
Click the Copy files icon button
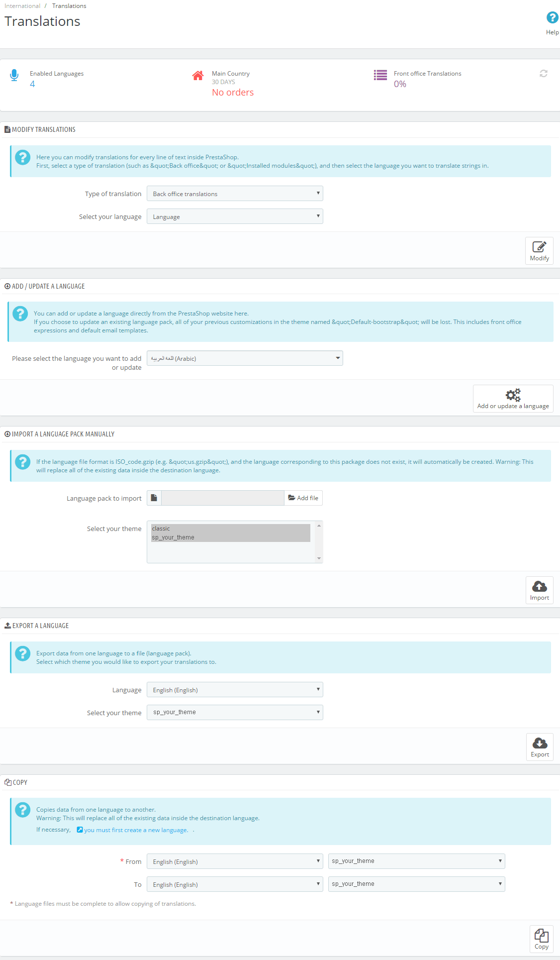(x=541, y=935)
